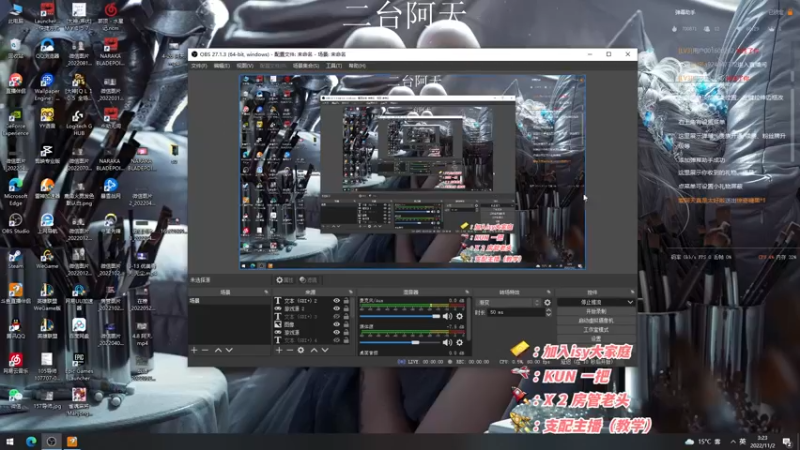
Task: Toggle the lock on 游戏源 2 source
Action: coord(346,309)
